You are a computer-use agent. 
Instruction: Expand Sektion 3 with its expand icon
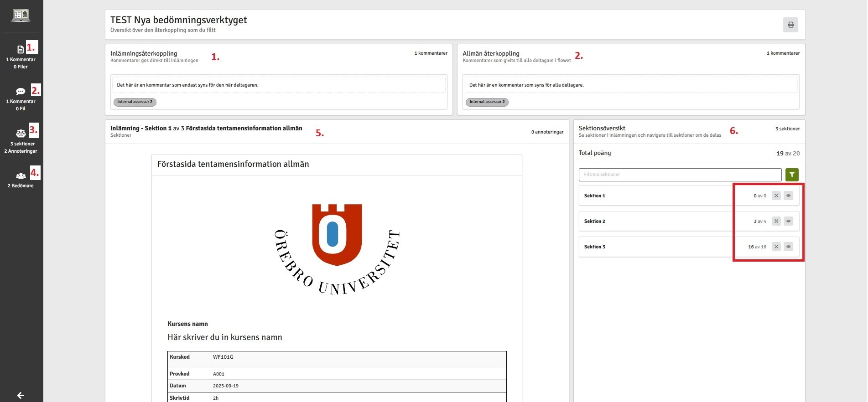(x=776, y=247)
